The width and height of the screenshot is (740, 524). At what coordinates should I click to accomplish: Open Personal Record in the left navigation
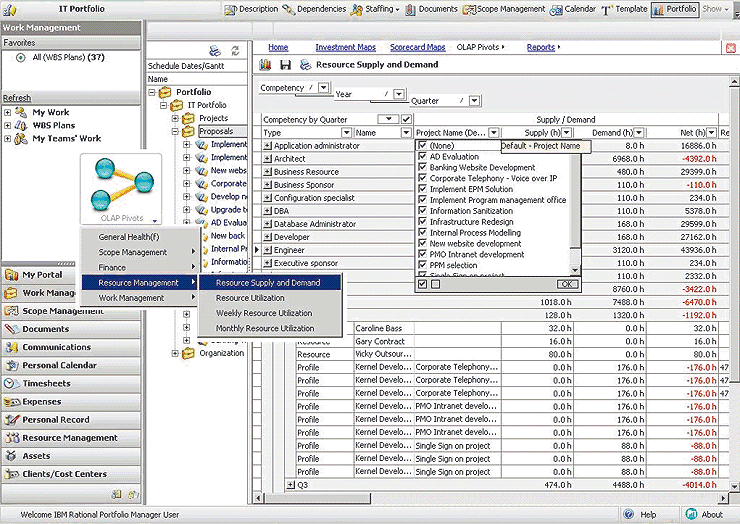click(72, 420)
